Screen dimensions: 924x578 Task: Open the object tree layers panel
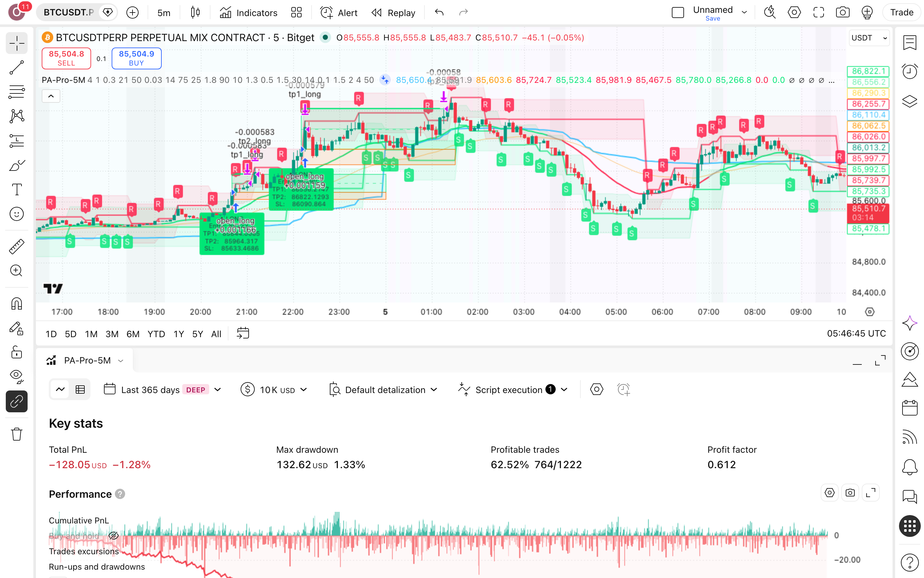click(910, 101)
